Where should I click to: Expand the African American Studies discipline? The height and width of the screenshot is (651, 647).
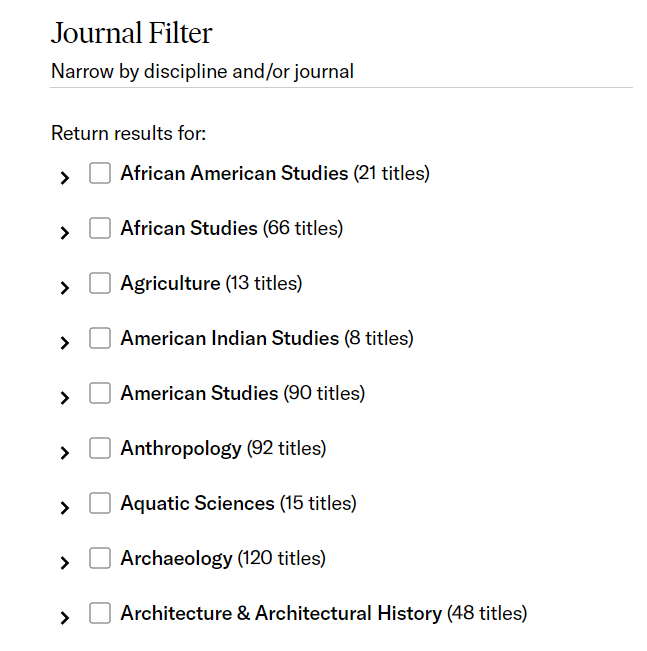click(x=65, y=178)
